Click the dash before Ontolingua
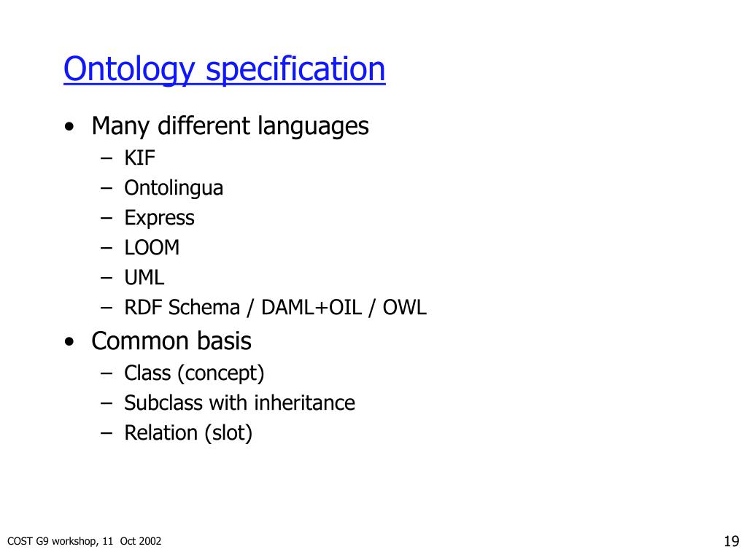 click(x=107, y=189)
